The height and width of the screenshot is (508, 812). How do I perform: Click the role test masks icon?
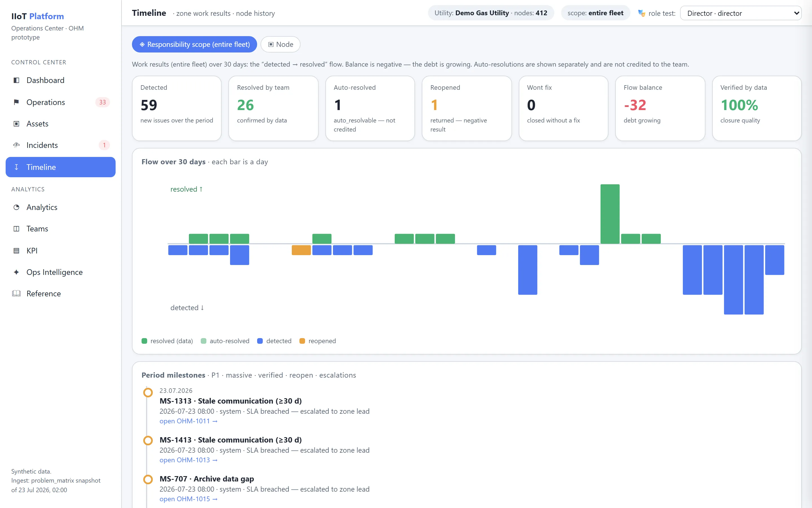tap(641, 14)
